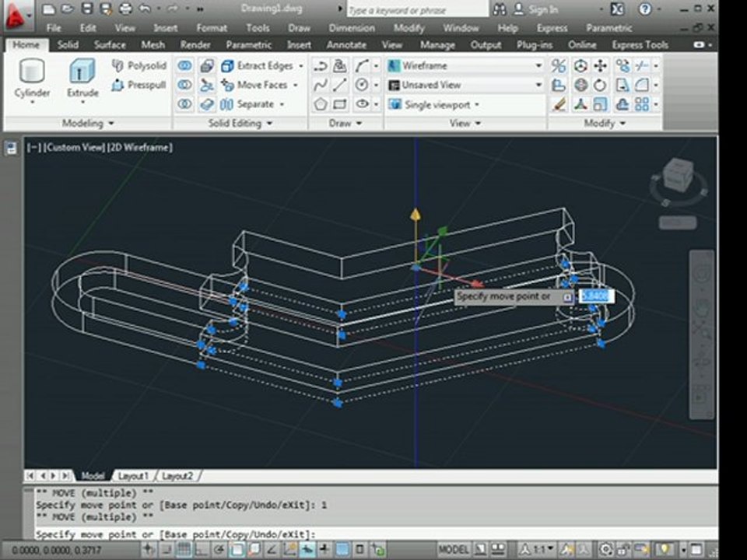This screenshot has width=747, height=560.
Task: Click the Separate solid tool
Action: [247, 104]
